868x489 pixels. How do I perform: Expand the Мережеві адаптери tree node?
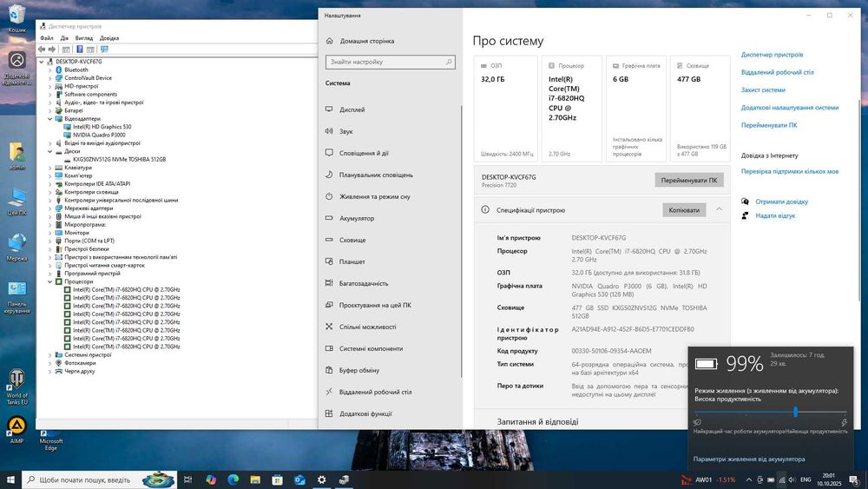(49, 208)
